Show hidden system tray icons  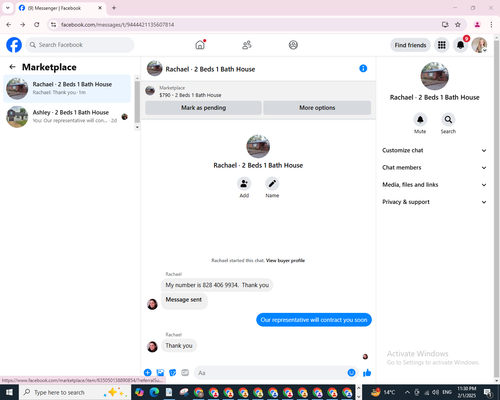(407, 392)
